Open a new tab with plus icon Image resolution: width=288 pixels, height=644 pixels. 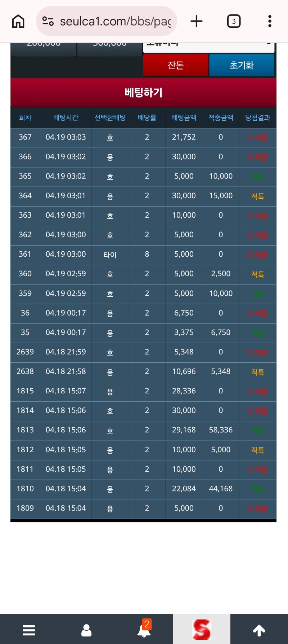[x=197, y=21]
